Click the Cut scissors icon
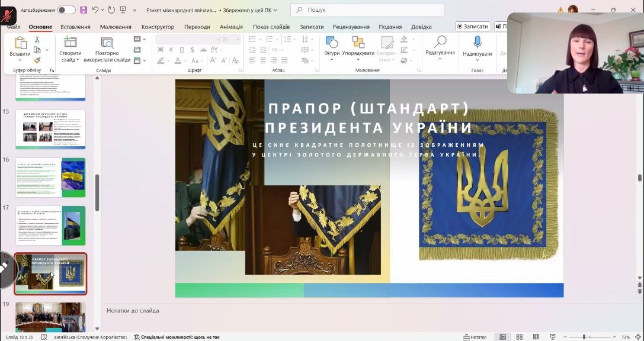Viewport: 644px width, 341px height. 37,40
